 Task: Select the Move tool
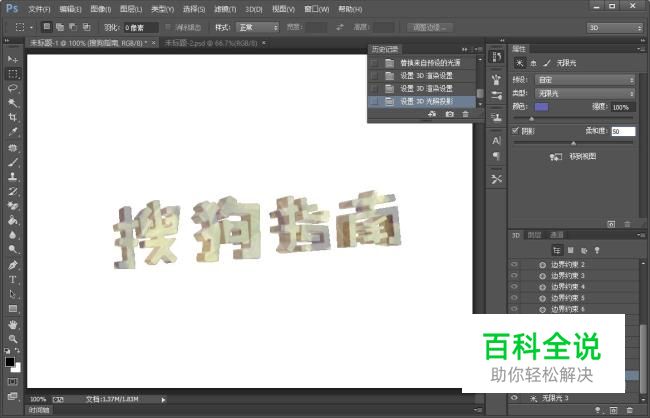pos(13,59)
